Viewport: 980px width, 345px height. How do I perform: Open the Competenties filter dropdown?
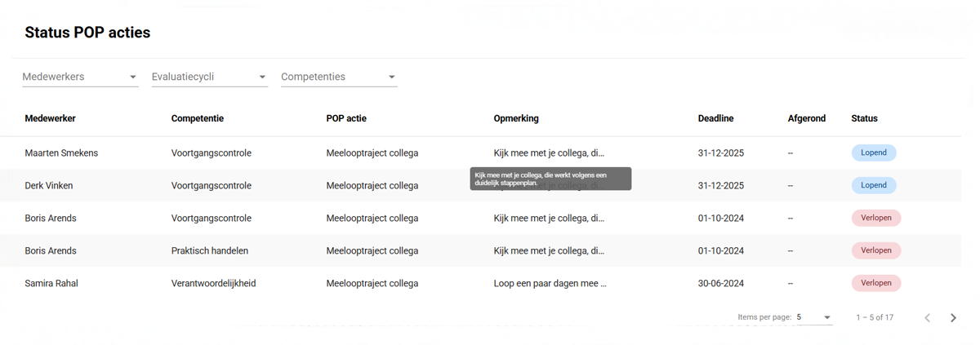pos(339,77)
